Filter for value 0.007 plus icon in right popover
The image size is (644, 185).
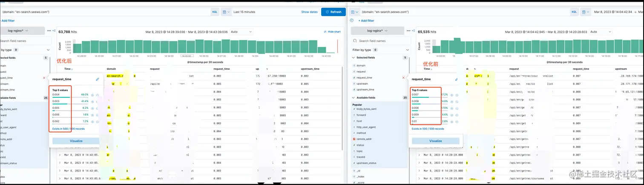451,95
